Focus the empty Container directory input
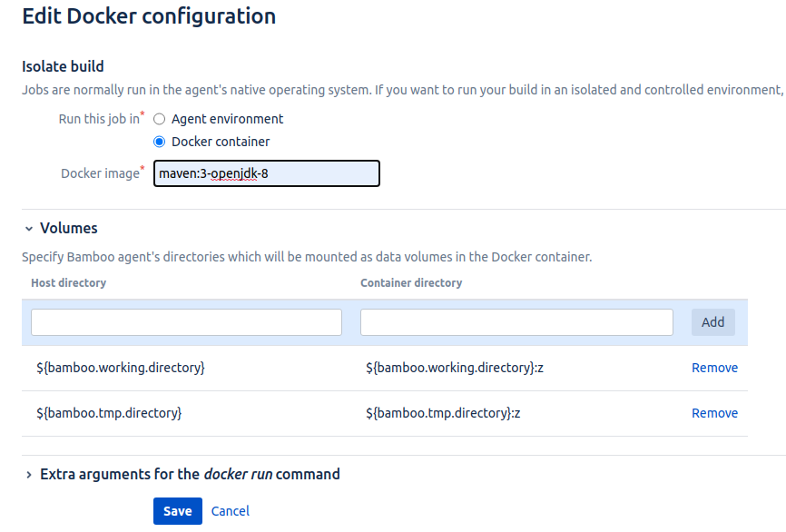This screenshot has width=786, height=532. pyautogui.click(x=516, y=322)
